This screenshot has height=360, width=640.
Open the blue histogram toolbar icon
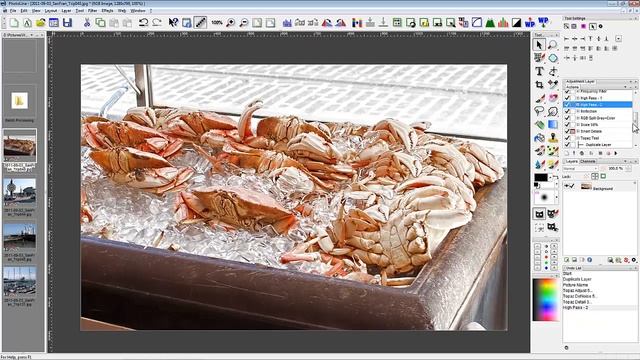point(287,23)
